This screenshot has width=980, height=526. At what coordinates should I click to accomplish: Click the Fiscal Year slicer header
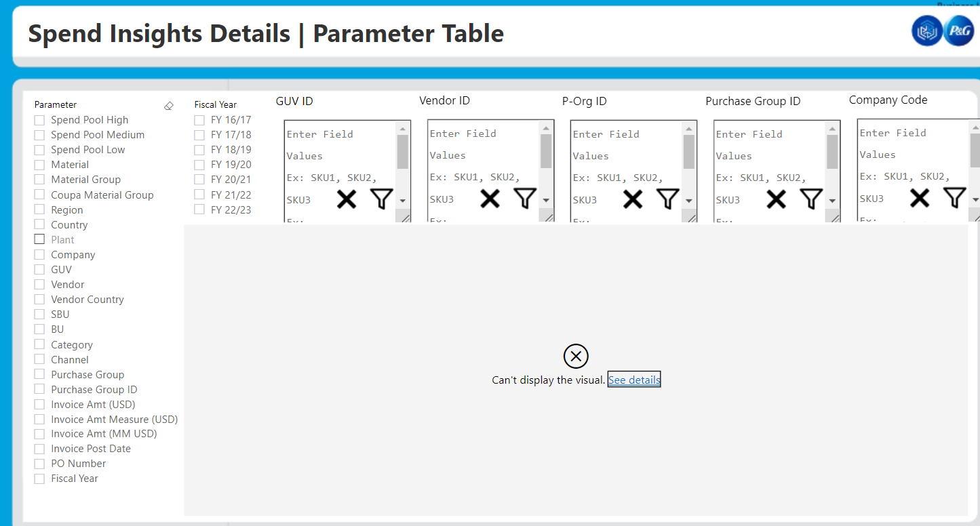coord(216,105)
